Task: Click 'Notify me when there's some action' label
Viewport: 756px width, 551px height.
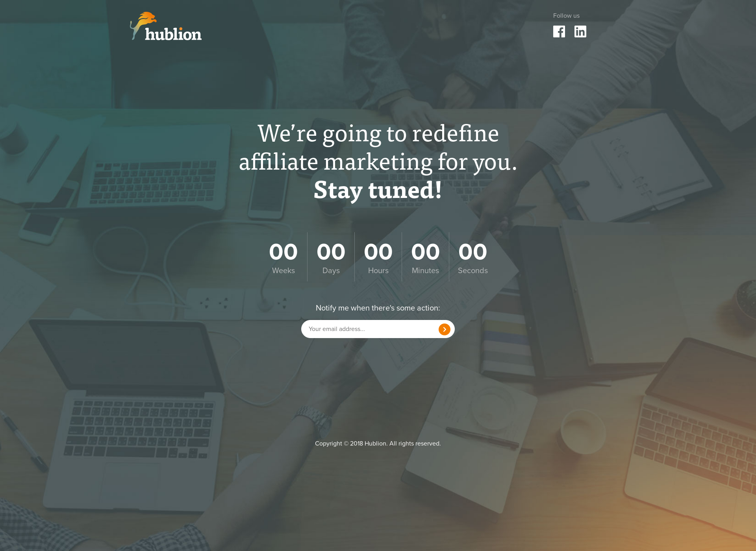Action: pos(378,308)
